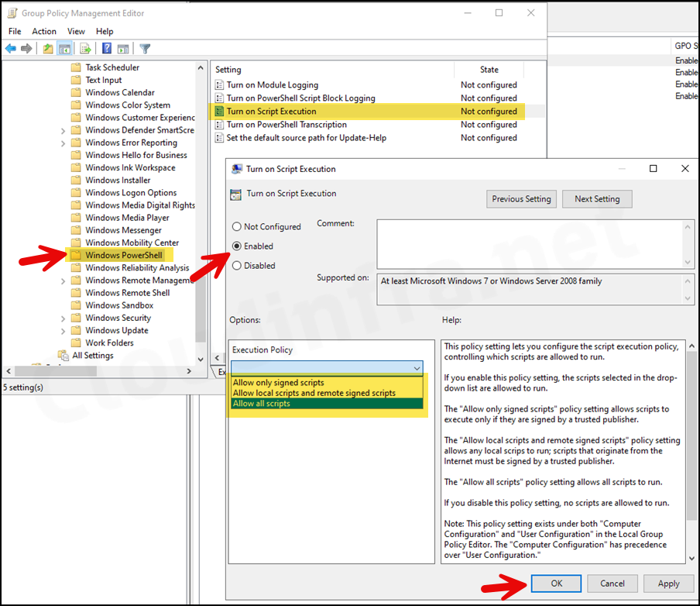
Task: Click the Previous Setting button
Action: point(521,199)
